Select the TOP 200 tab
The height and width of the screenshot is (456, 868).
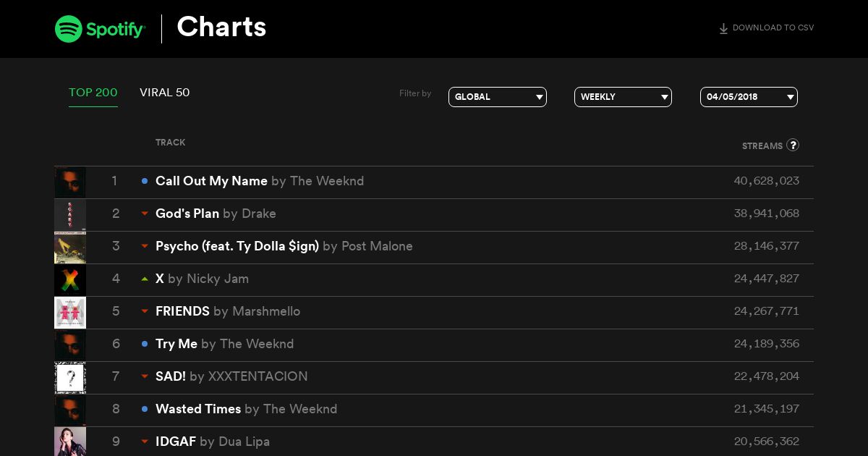(93, 93)
